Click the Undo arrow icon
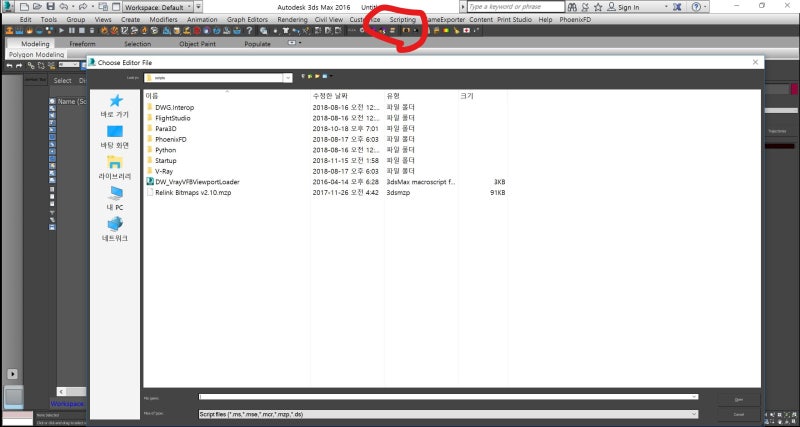 pos(64,7)
